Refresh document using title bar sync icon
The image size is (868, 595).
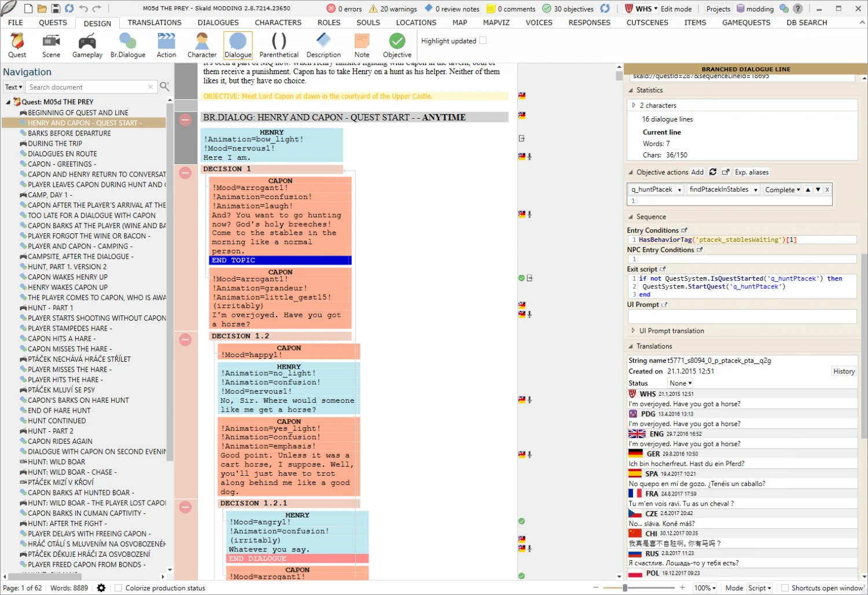(x=69, y=9)
